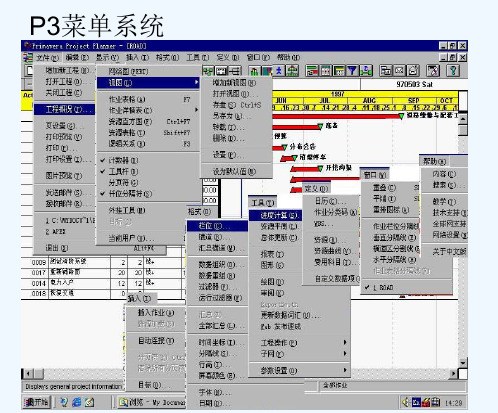Toggle the unchecked 分页符 menu item
The height and width of the screenshot is (413, 498).
point(148,183)
